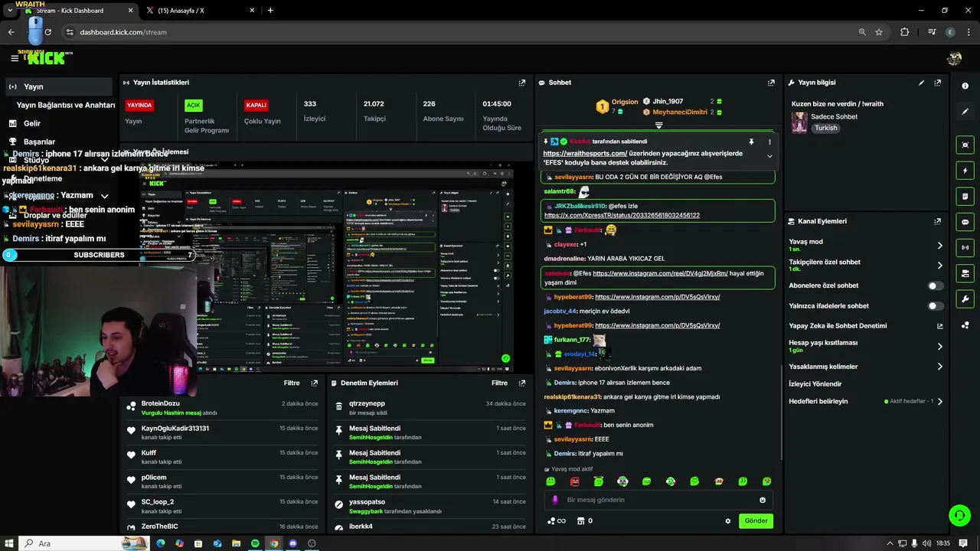Screen dimensions: 980x551
Task: Switch to the Anasayfa / X browser tab
Action: [x=199, y=11]
